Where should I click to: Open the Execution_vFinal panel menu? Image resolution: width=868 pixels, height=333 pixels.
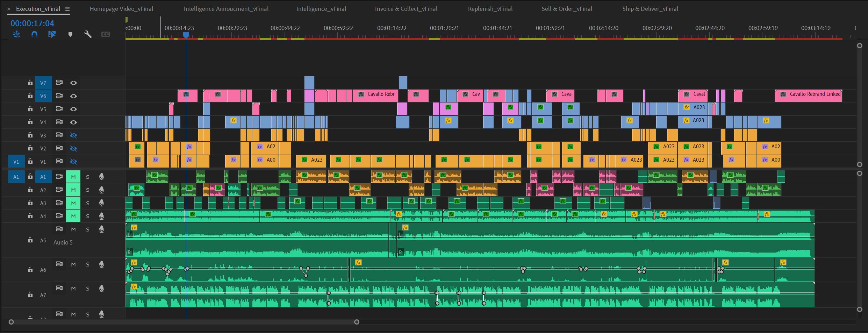click(x=67, y=9)
